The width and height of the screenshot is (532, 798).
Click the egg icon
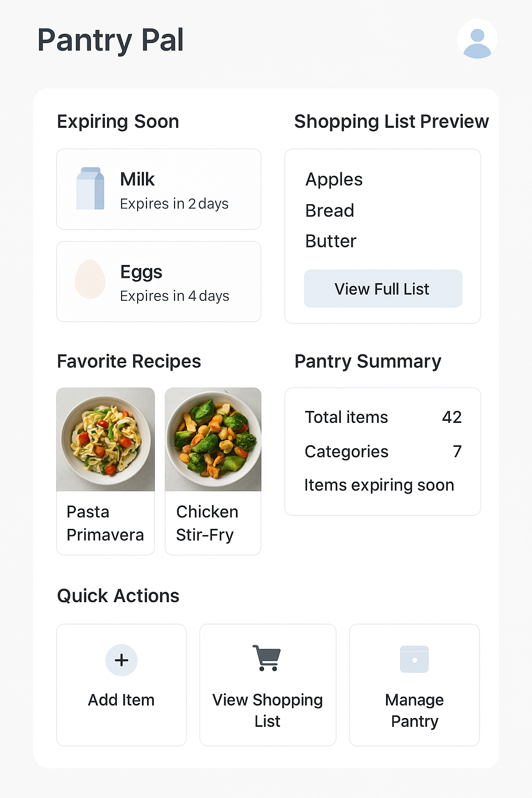click(90, 280)
